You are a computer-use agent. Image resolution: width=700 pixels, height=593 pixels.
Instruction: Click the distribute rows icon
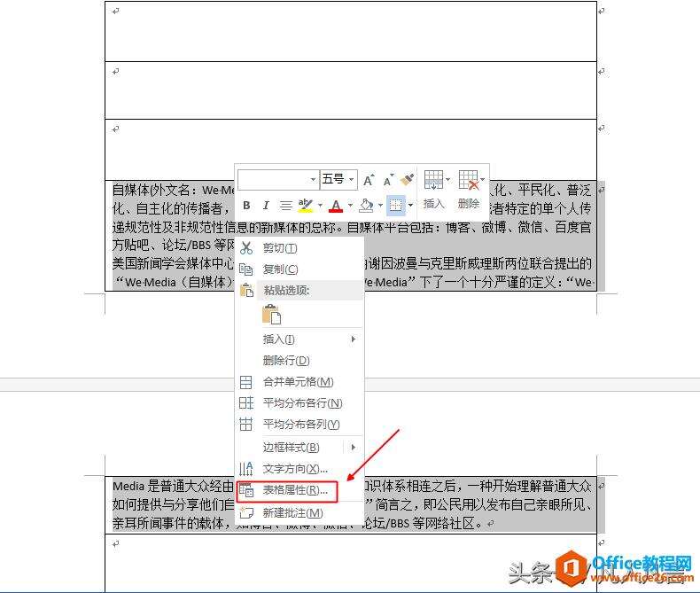246,403
